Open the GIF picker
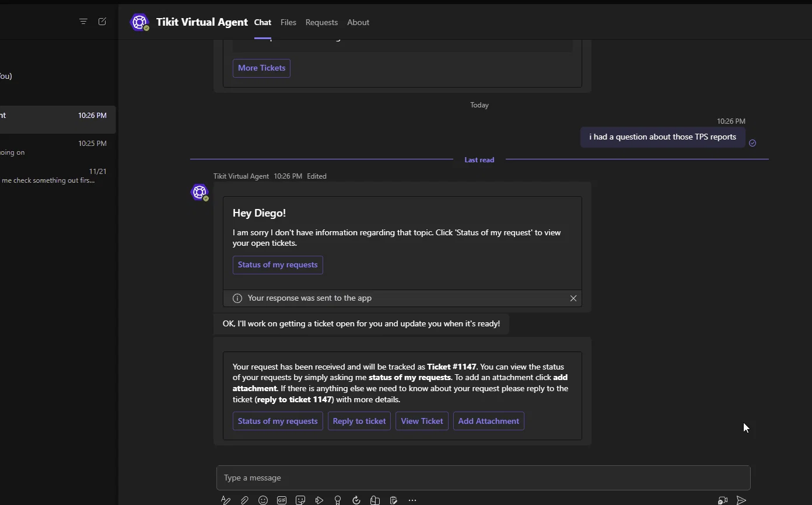The height and width of the screenshot is (505, 812). (x=282, y=500)
